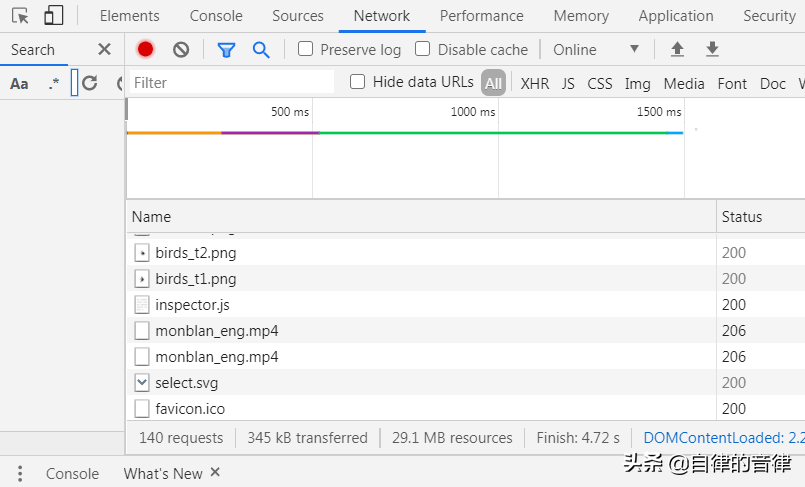Enable the Preserve log checkbox
Viewport: 805px width, 487px height.
(x=306, y=49)
